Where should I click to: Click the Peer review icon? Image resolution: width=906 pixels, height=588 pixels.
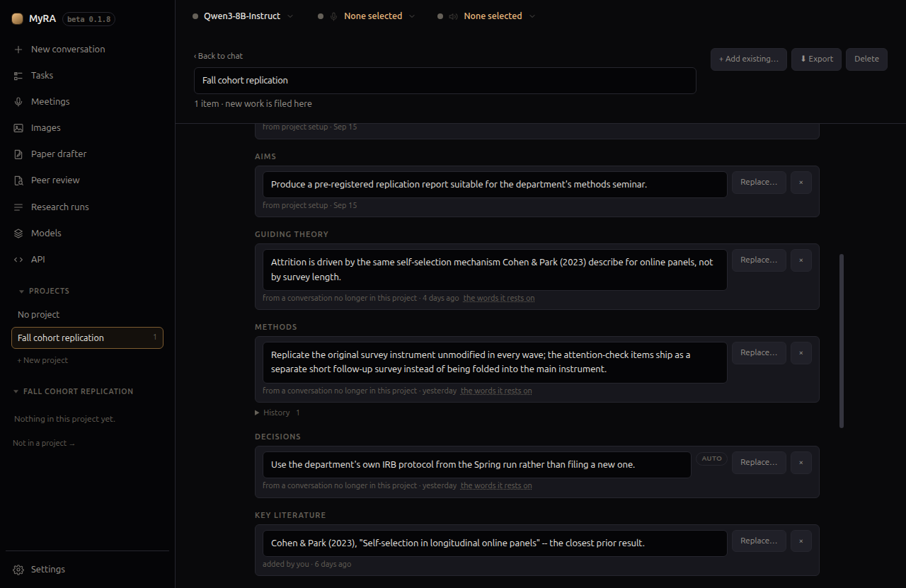[18, 180]
